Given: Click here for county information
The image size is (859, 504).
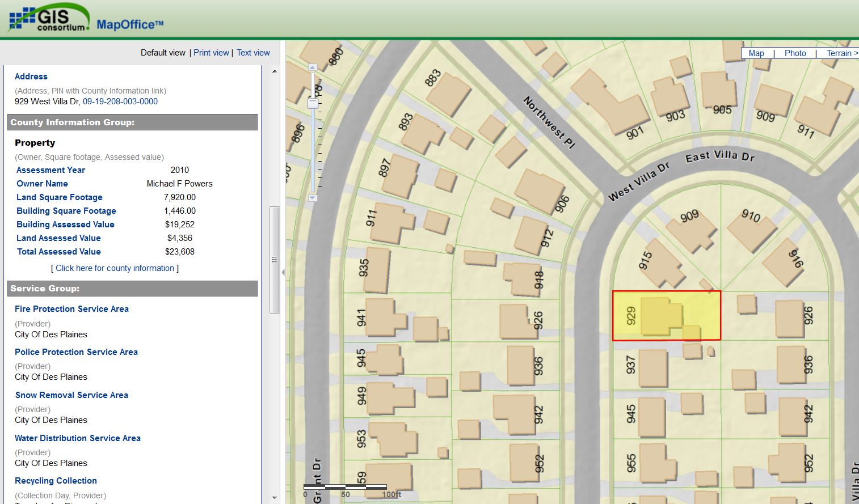Looking at the screenshot, I should click(x=115, y=268).
